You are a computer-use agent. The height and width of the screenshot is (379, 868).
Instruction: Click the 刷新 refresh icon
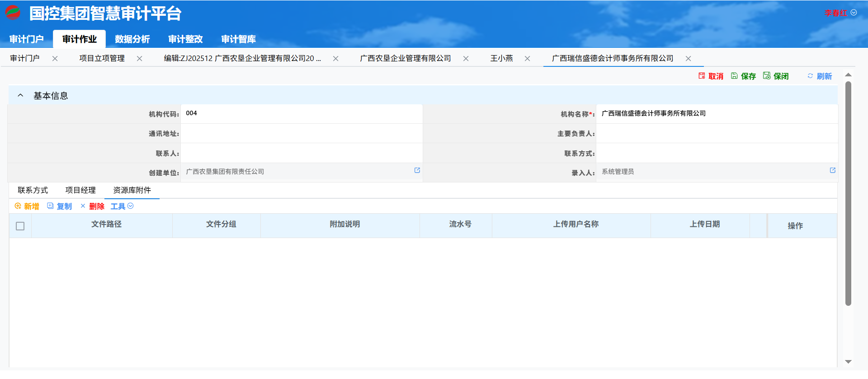(810, 76)
